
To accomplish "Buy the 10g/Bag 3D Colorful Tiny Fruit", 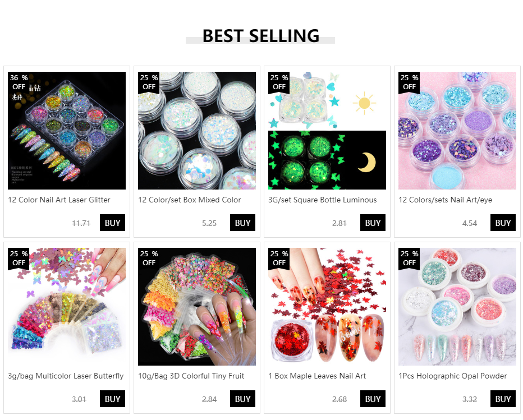I will 242,399.
